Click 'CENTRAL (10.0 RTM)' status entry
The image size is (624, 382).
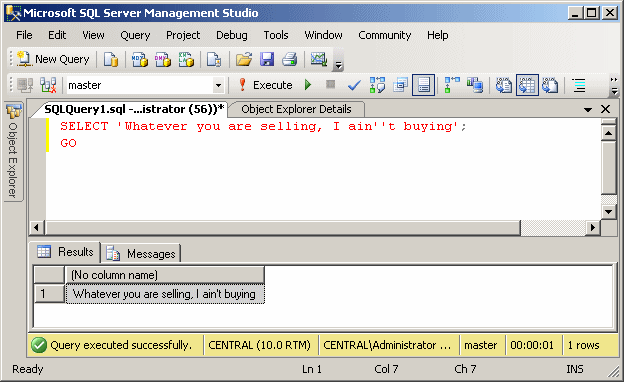click(259, 345)
